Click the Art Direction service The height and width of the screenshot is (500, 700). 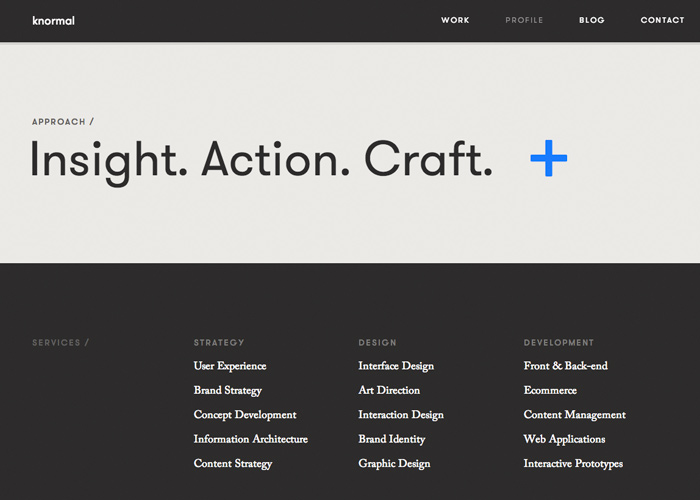(389, 391)
